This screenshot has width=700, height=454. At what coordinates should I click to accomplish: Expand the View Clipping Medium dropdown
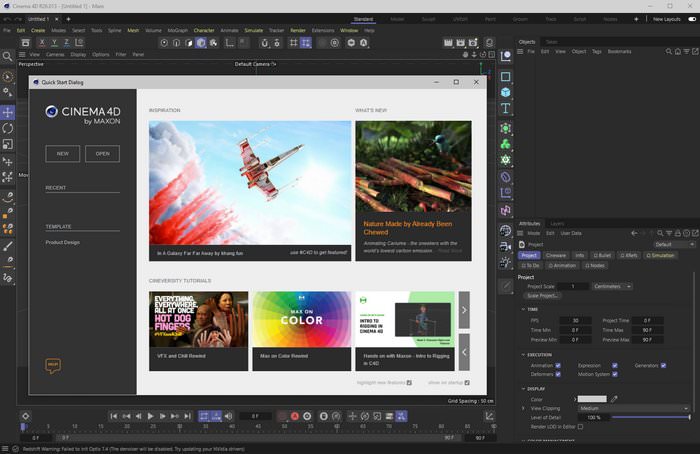[x=633, y=408]
